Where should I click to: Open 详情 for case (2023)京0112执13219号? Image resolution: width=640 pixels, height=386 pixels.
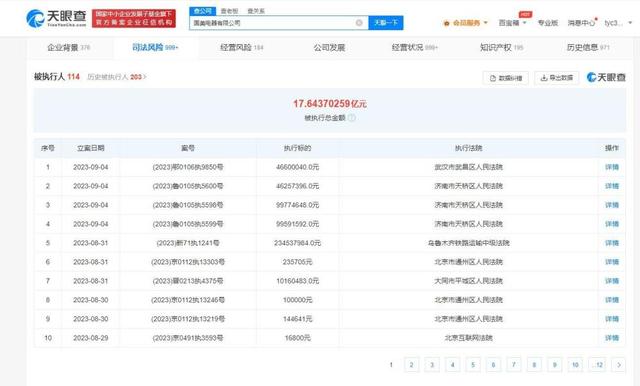click(612, 319)
